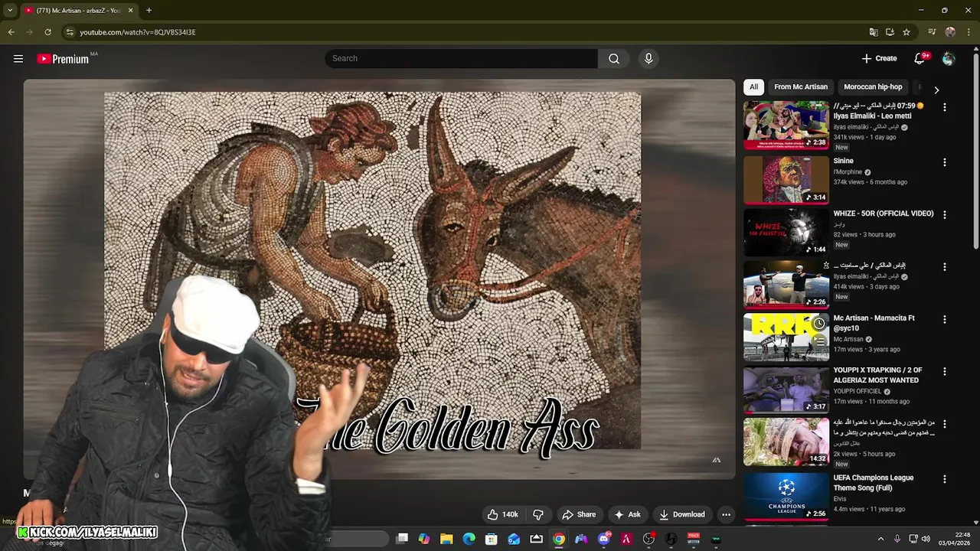This screenshot has width=980, height=551.
Task: Close the Mc Artisan YouTube tab
Action: (130, 11)
